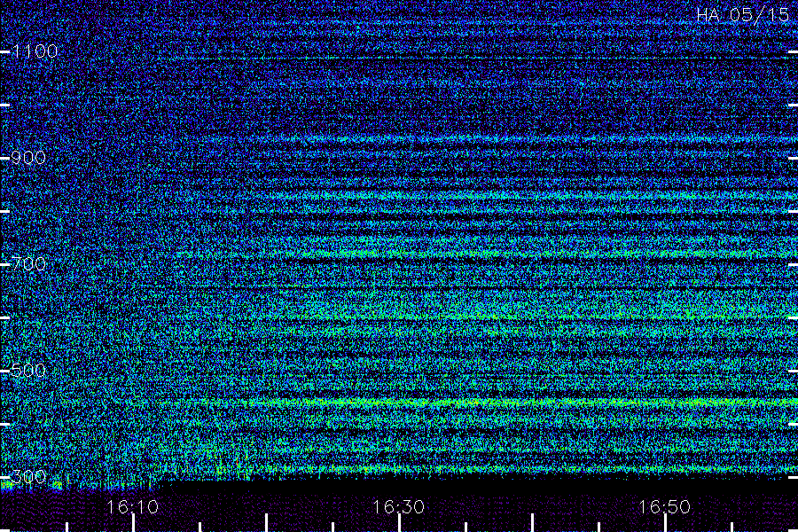
Task: Click the 16:10 time axis label
Action: click(133, 507)
